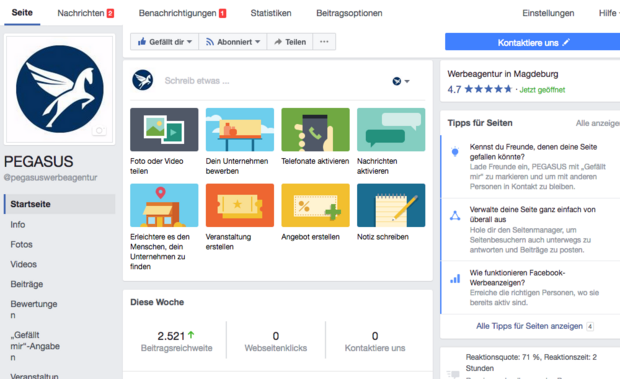Click the three-dots more options button
Screen dimensions: 620x379
pos(324,42)
